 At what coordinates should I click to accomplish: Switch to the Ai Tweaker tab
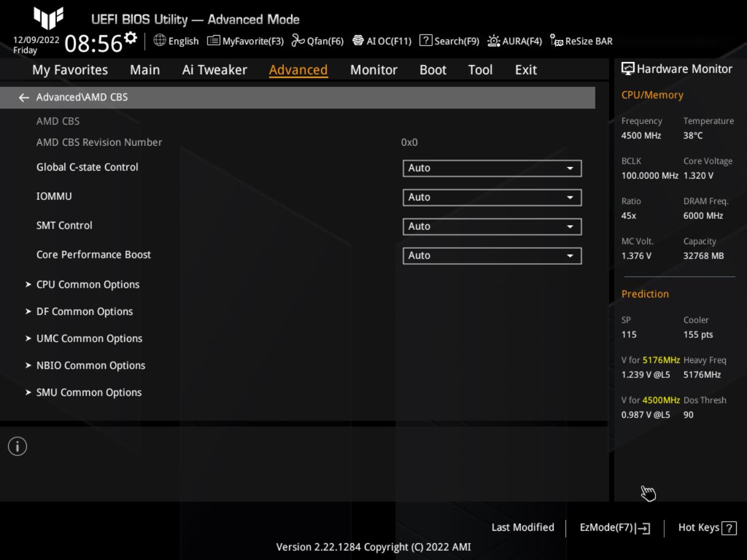point(214,70)
